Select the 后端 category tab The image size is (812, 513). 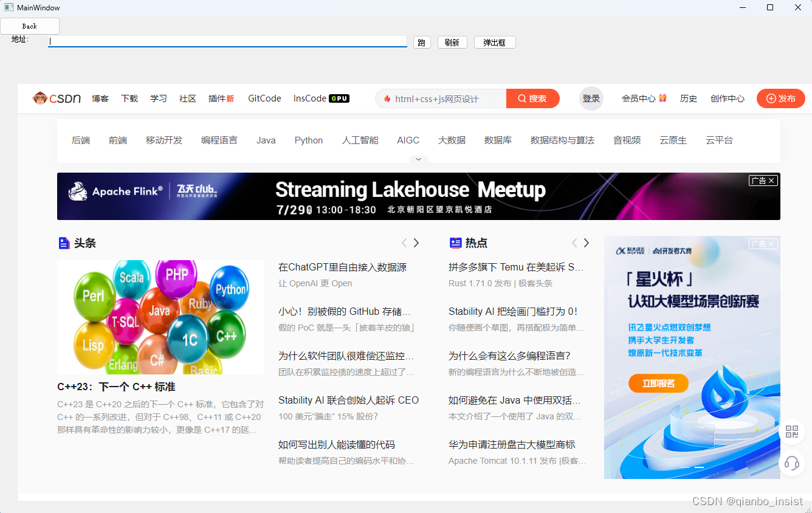click(81, 140)
